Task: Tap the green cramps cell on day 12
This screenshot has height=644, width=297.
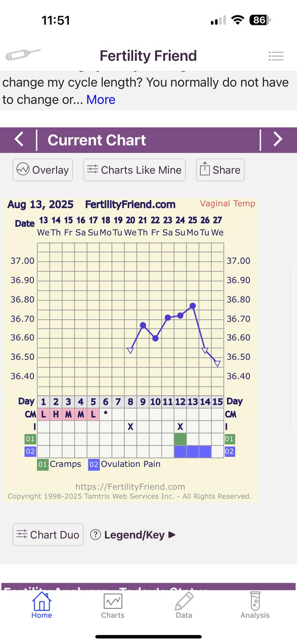Action: pos(180,439)
